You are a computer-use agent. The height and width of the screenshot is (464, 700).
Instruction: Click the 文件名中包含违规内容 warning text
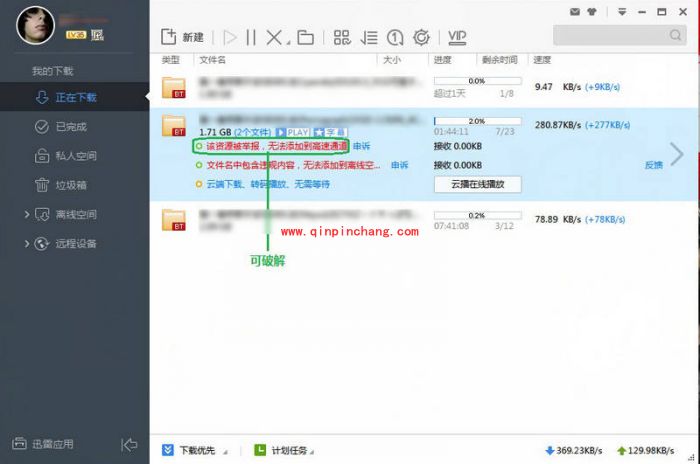click(293, 165)
